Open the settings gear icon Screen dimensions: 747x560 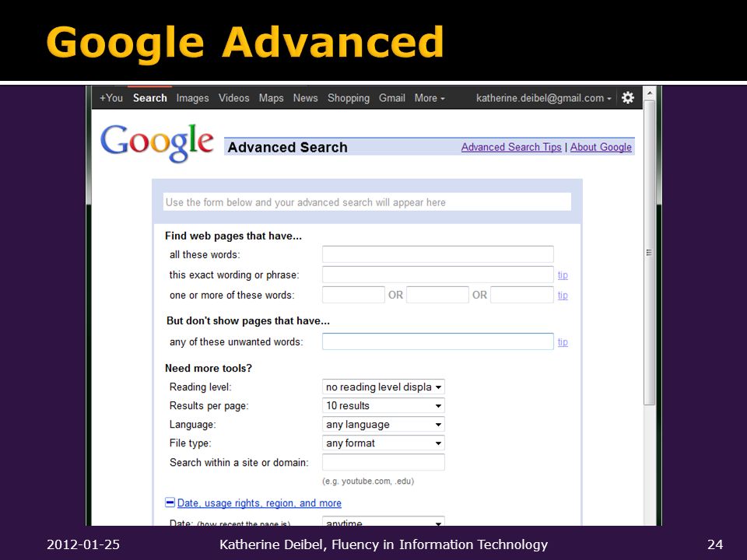pos(628,98)
